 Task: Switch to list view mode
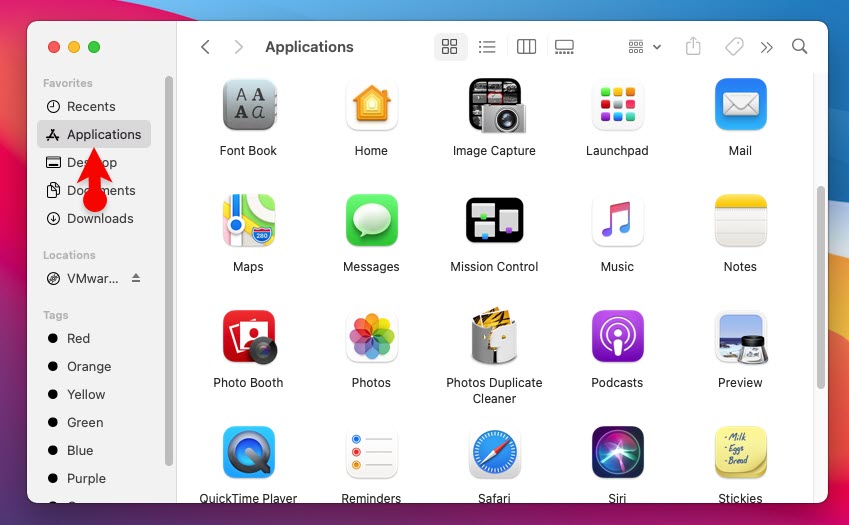(487, 47)
